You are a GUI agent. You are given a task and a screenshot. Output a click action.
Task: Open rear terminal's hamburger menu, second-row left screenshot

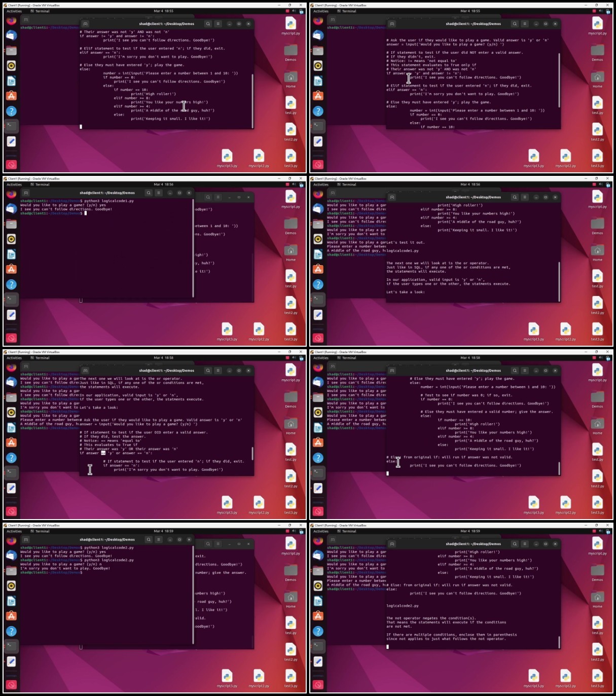click(x=218, y=197)
